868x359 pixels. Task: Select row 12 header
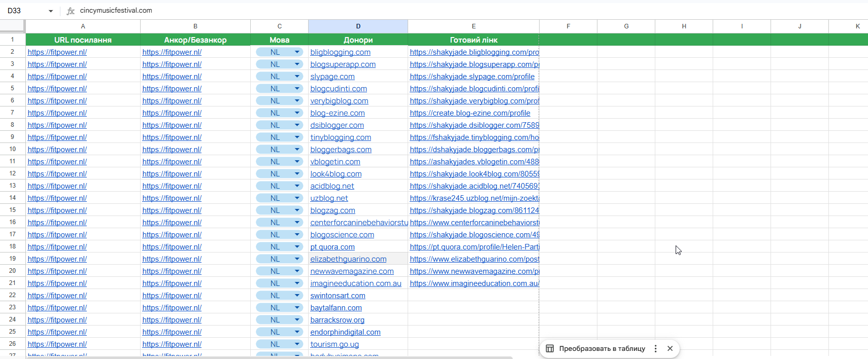[x=13, y=173]
